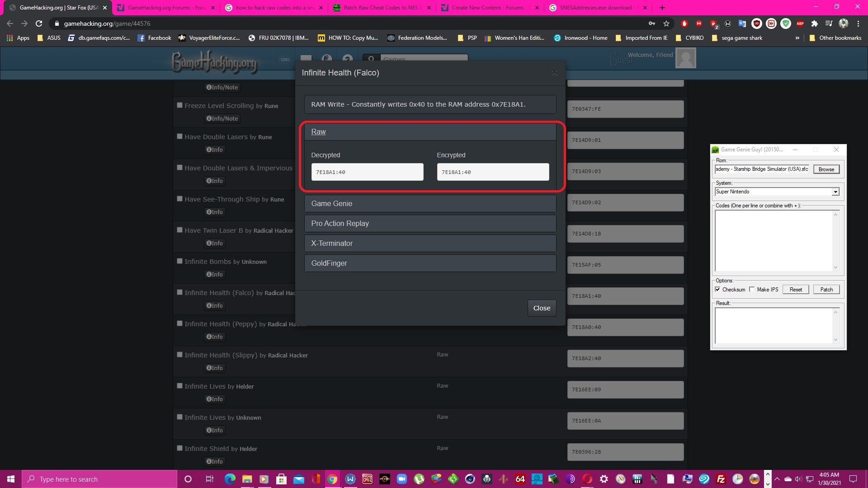This screenshot has height=488, width=868.
Task: Open Ryzen Master from the taskbar
Action: (x=385, y=479)
